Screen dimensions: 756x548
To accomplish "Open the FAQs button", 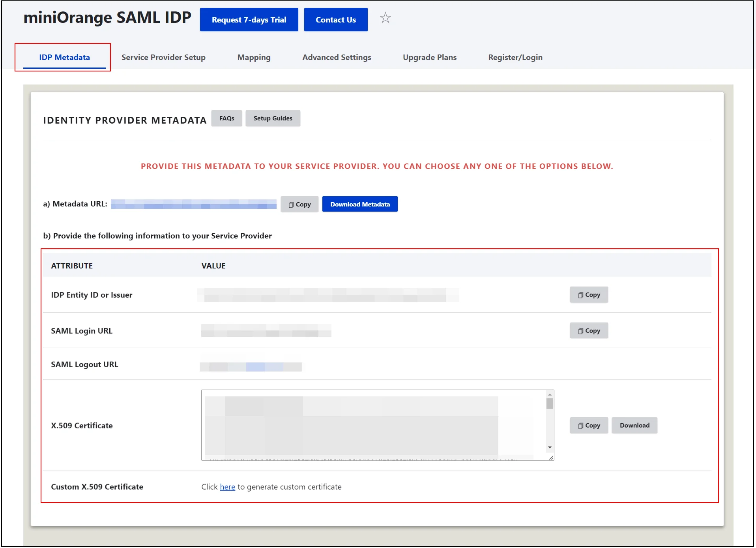I will pyautogui.click(x=226, y=118).
